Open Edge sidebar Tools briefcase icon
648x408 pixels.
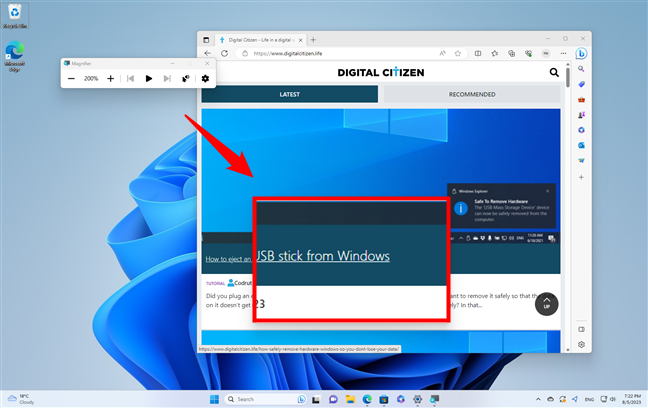581,100
